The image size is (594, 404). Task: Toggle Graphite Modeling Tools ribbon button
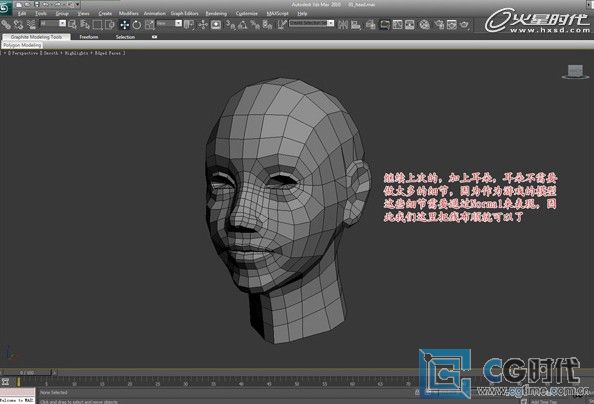pos(385,25)
